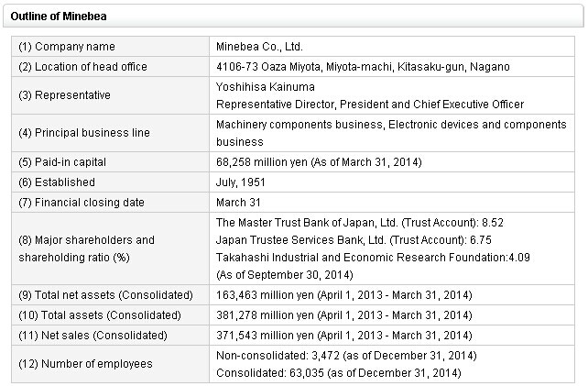Image resolution: width=588 pixels, height=386 pixels.
Task: Click the net sales value '371,543 million yen'
Action: (x=261, y=335)
